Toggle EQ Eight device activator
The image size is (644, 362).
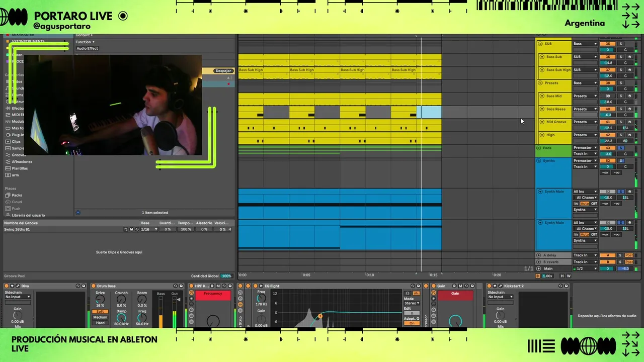click(255, 286)
